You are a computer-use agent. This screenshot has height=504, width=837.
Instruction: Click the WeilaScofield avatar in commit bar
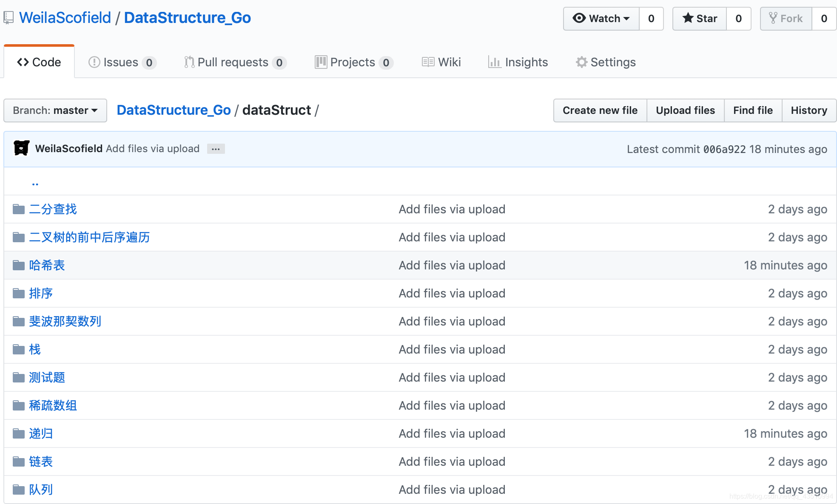click(x=21, y=148)
